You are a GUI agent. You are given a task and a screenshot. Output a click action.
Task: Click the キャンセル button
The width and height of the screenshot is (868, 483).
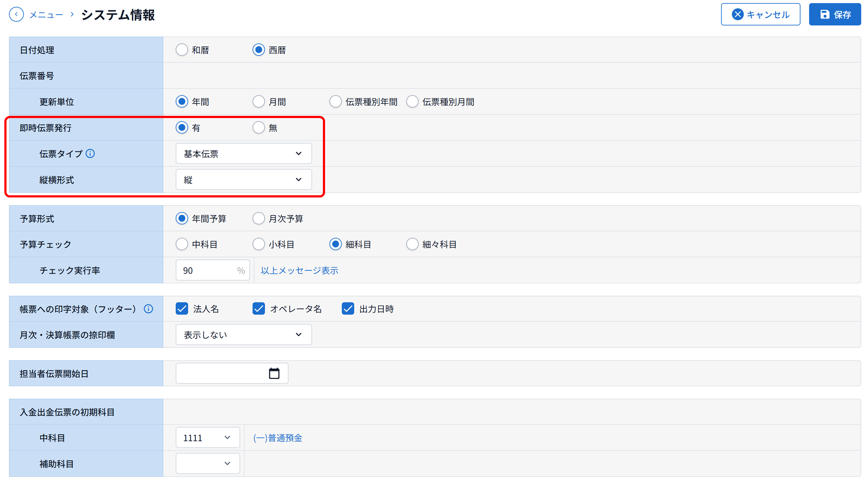pos(760,14)
